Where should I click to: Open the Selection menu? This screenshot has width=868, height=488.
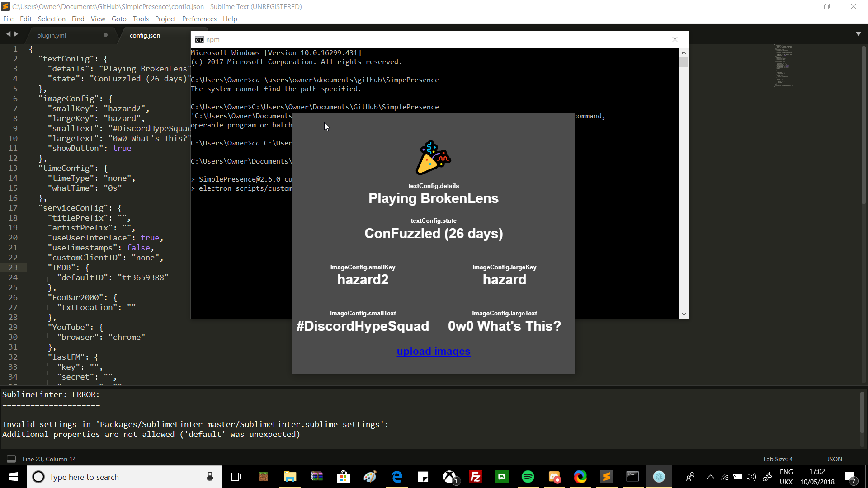pos(52,19)
